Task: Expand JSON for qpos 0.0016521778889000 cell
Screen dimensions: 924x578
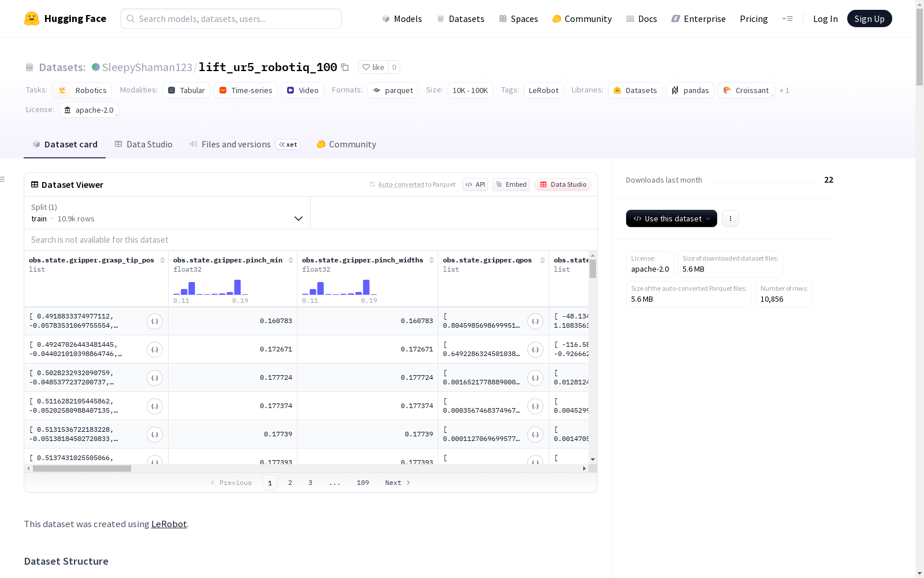Action: tap(535, 378)
